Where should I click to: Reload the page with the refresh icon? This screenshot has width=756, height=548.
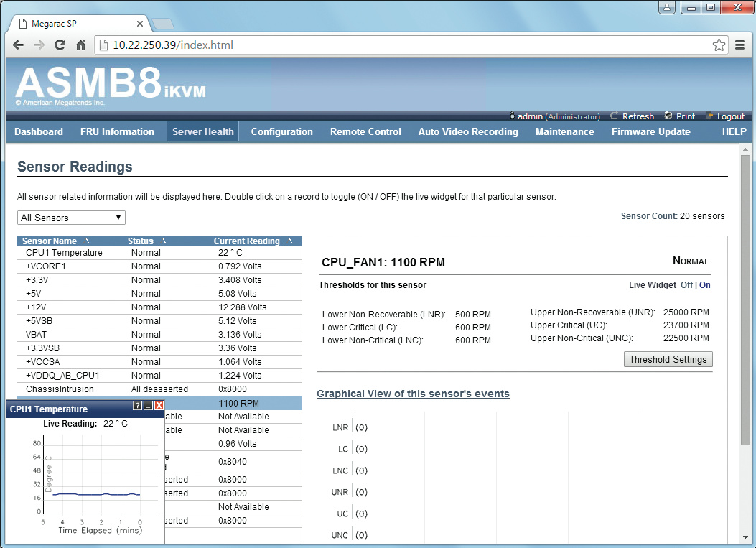click(60, 45)
